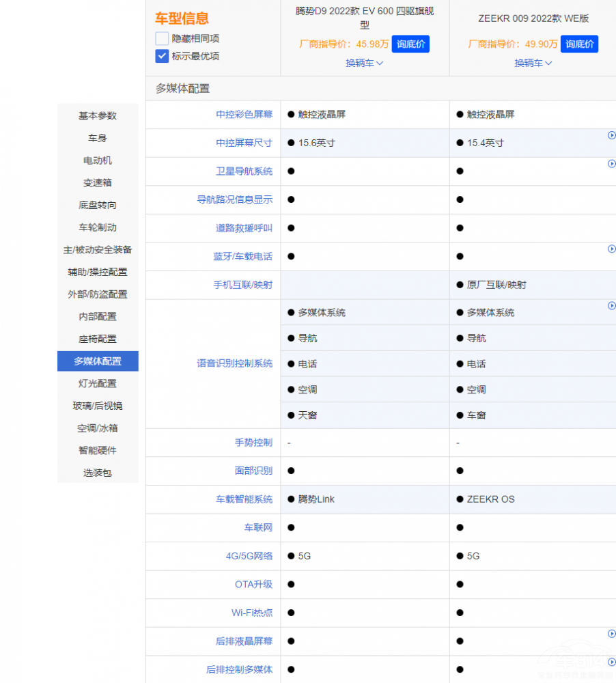The width and height of the screenshot is (616, 683).
Task: Click 询底价 for the 腾势D9 model
Action: 410,44
